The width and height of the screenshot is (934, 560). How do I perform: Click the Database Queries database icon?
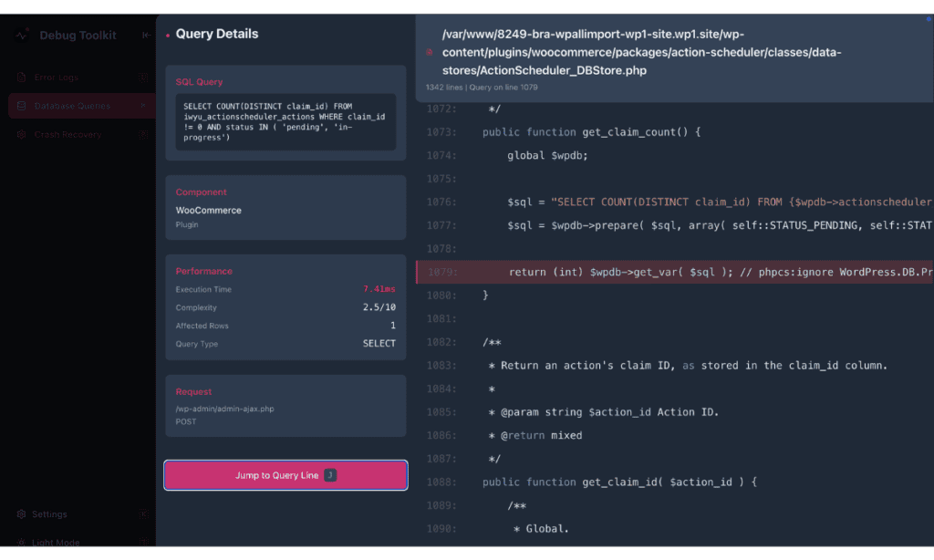pyautogui.click(x=22, y=106)
